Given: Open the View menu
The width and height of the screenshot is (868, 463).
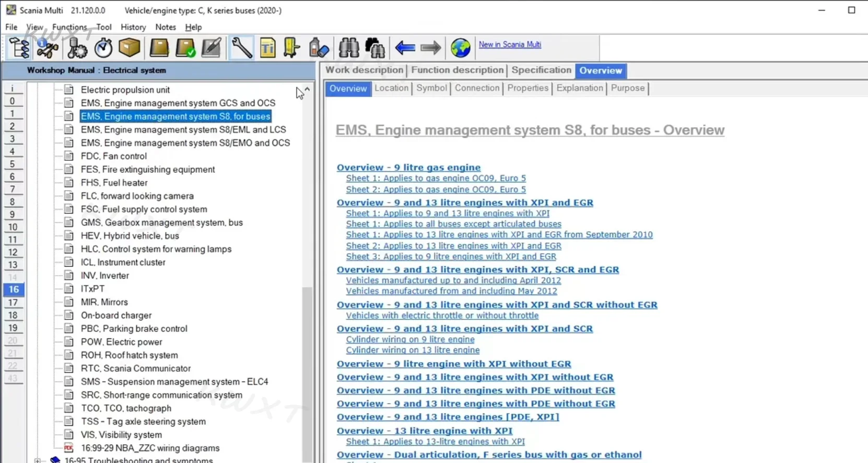Looking at the screenshot, I should coord(34,27).
